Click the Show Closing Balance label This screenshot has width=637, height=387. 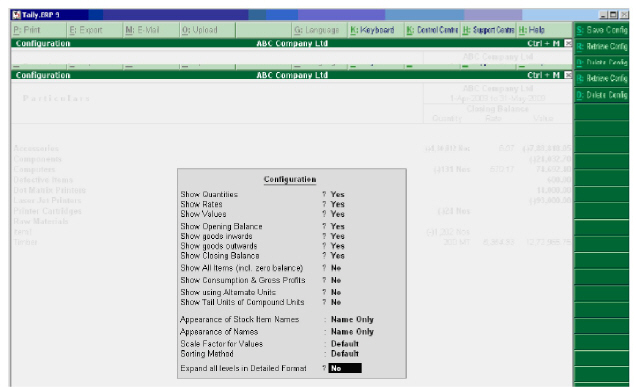pos(220,256)
